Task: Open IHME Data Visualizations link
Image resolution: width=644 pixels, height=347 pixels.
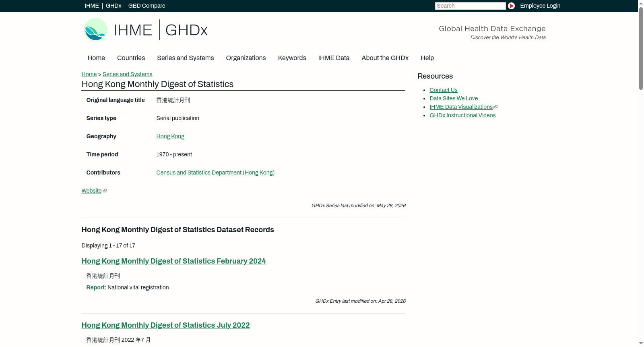Action: coord(461,107)
